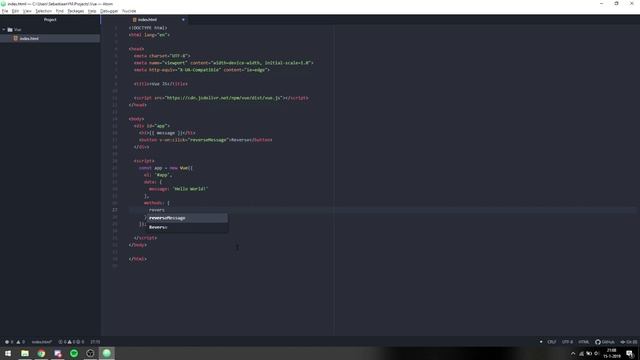Change UTF-8 encoding selector

(x=567, y=342)
